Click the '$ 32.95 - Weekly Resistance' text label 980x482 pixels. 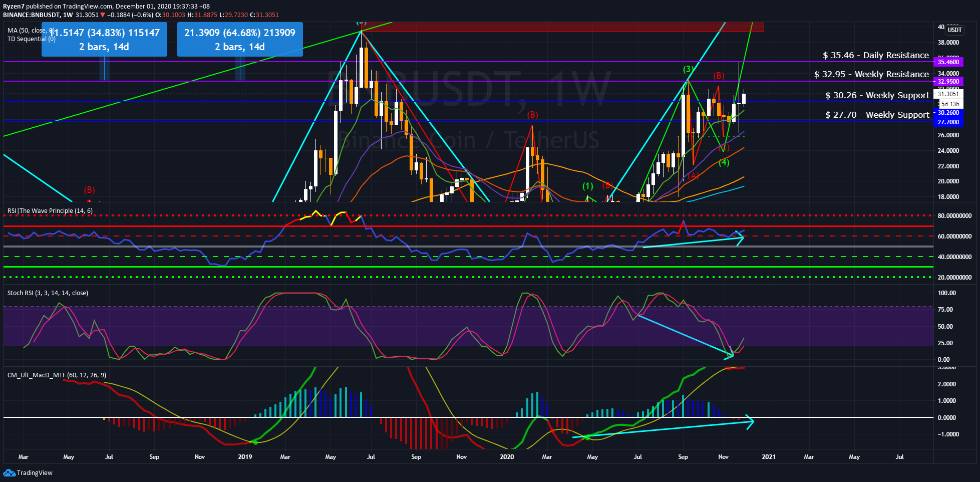(x=871, y=74)
